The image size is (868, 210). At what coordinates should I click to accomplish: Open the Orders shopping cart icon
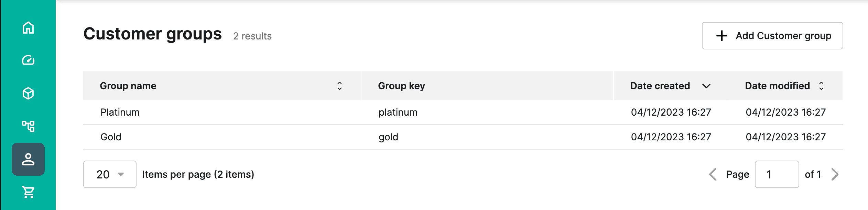point(28,192)
